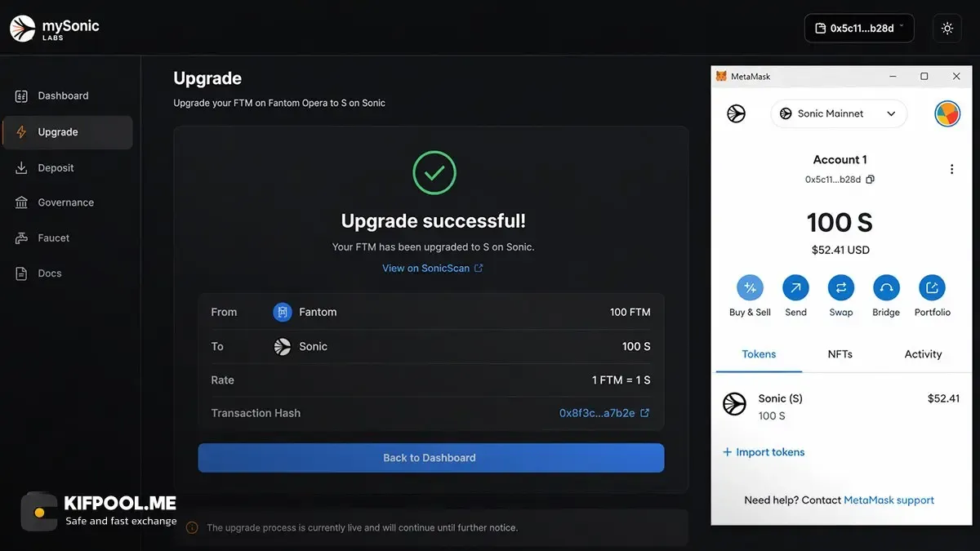Open the Bridge icon
This screenshot has height=551, width=980.
(x=886, y=287)
